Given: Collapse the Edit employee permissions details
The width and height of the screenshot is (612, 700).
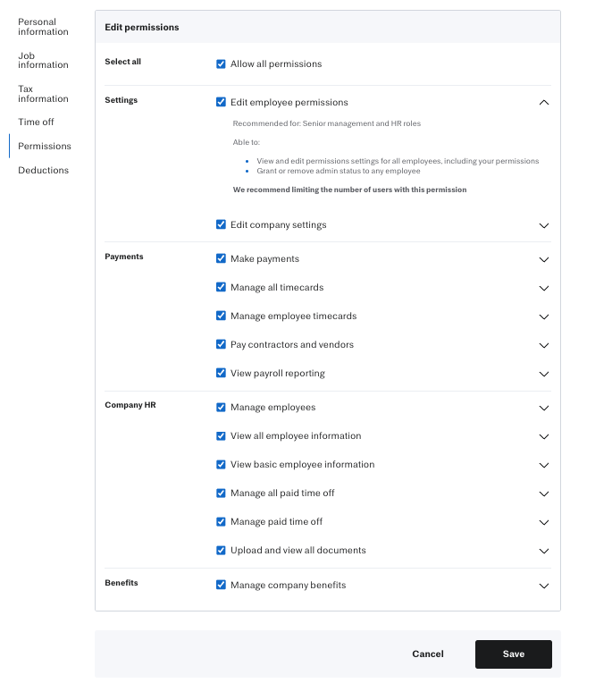Looking at the screenshot, I should tap(544, 103).
